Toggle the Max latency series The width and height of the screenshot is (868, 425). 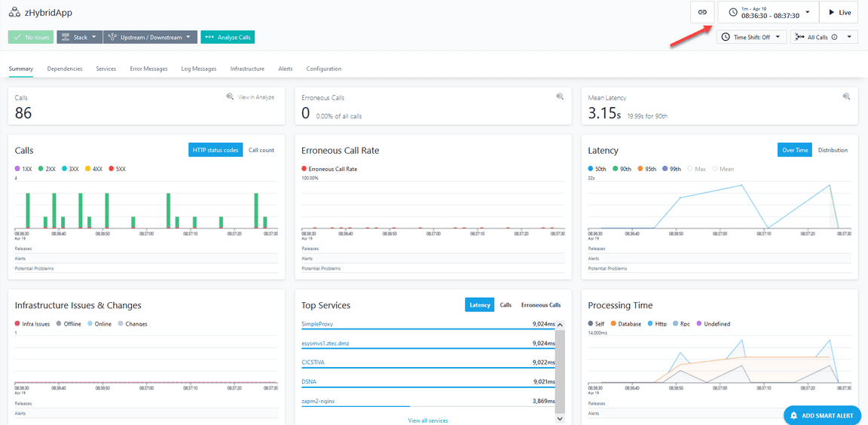(691, 169)
